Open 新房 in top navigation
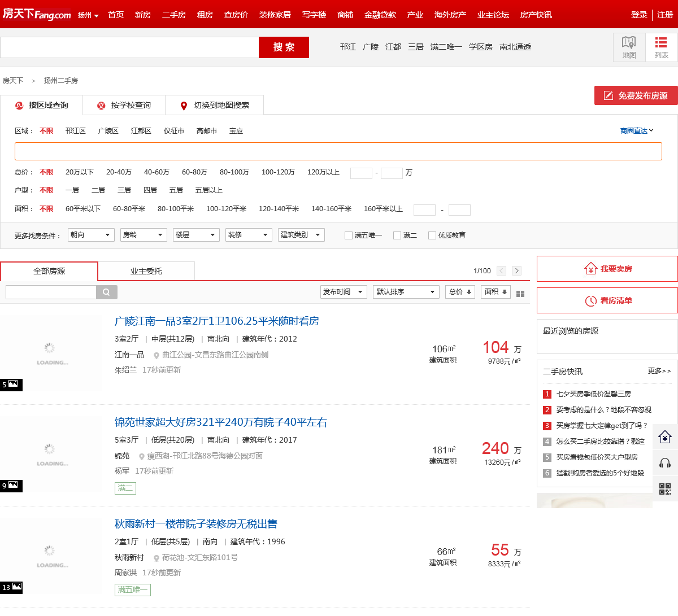Image resolution: width=678 pixels, height=616 pixels. point(143,15)
